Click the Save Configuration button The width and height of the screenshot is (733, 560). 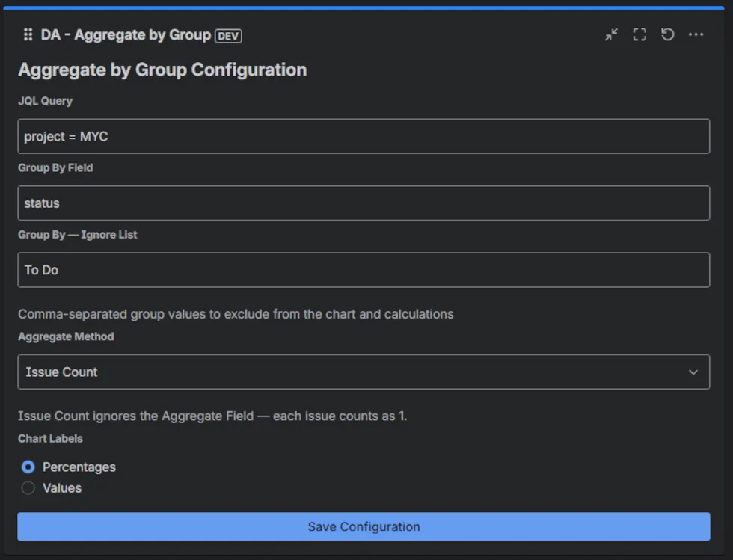coord(364,527)
